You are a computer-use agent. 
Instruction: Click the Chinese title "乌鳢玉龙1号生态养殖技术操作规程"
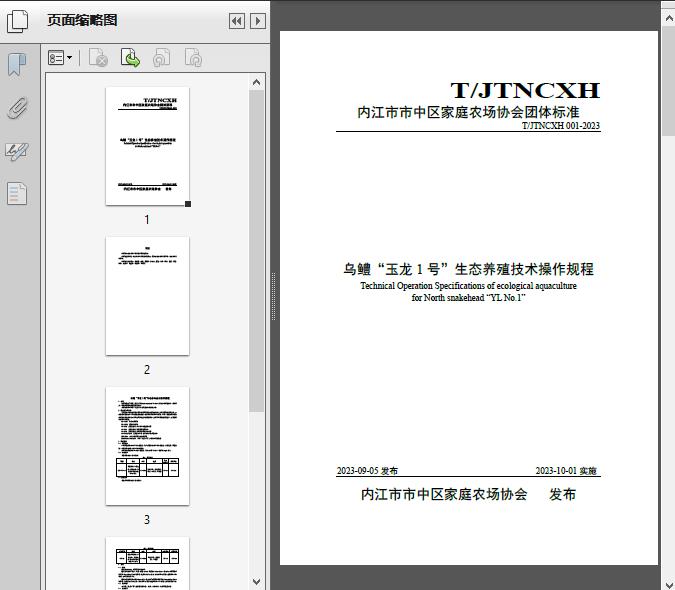click(468, 269)
